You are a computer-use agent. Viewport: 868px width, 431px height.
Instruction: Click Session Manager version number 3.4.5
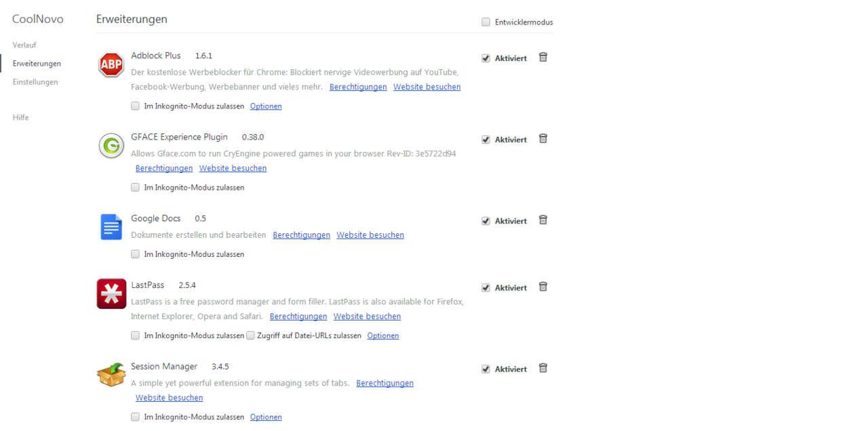click(220, 367)
